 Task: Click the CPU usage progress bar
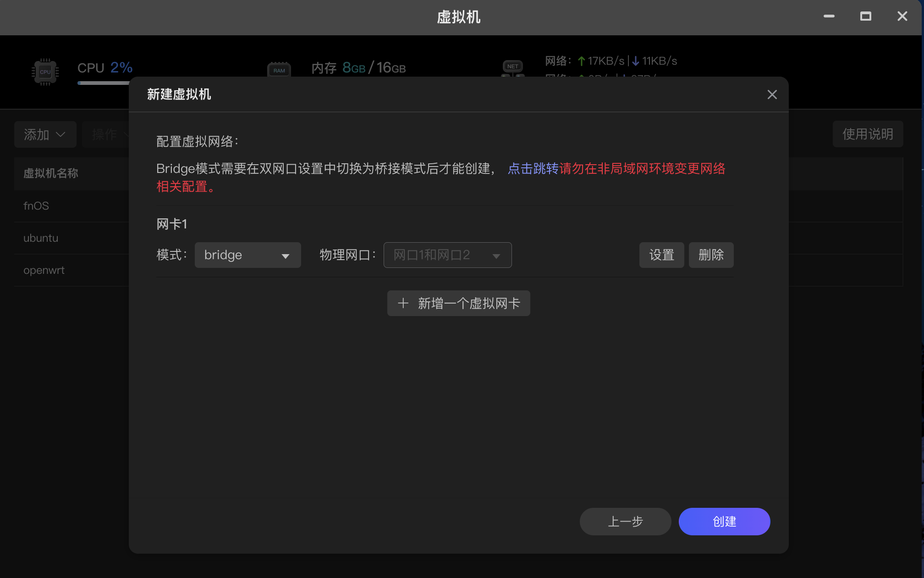pos(103,83)
